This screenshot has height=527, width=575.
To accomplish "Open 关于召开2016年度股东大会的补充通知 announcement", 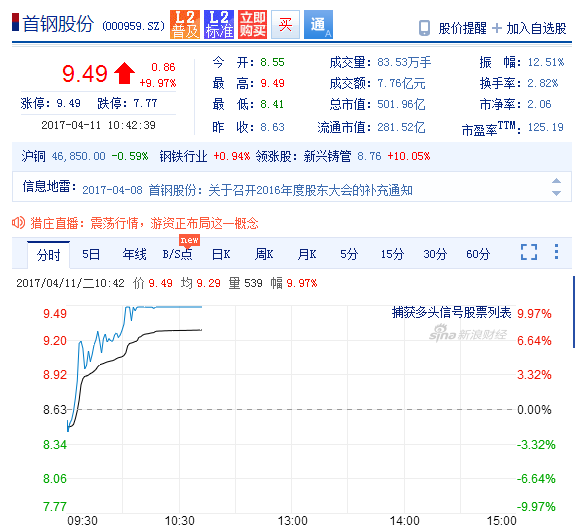I will click(310, 190).
